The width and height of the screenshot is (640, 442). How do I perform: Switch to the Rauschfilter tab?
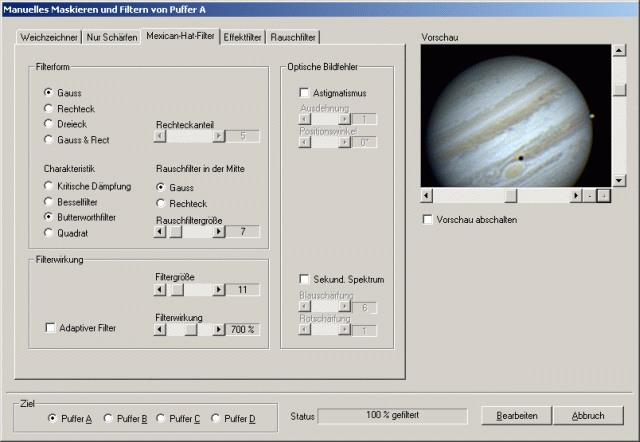pos(293,37)
